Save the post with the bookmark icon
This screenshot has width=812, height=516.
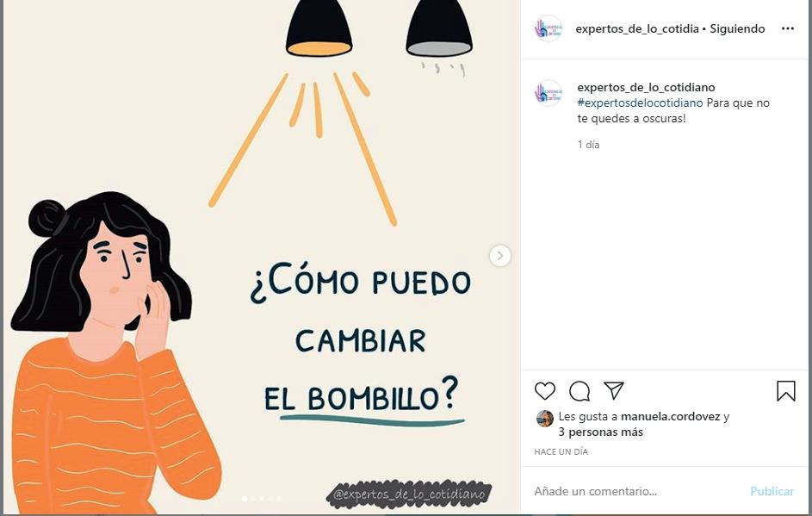[x=785, y=391]
